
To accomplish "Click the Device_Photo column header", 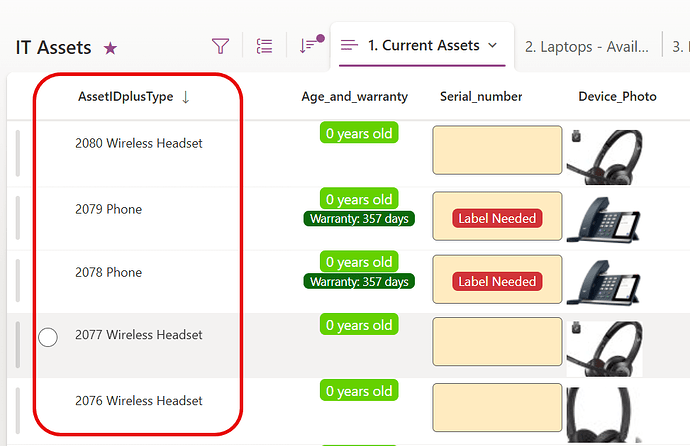I will 617,97.
